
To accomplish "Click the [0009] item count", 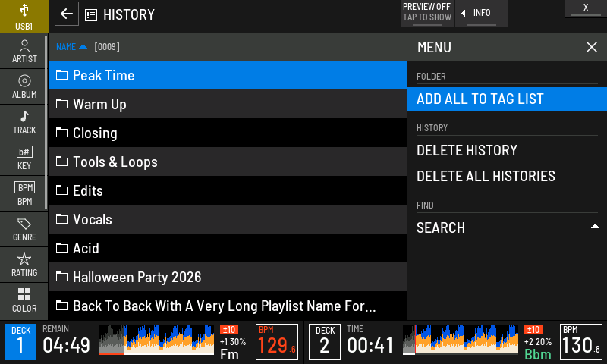I will click(x=107, y=47).
